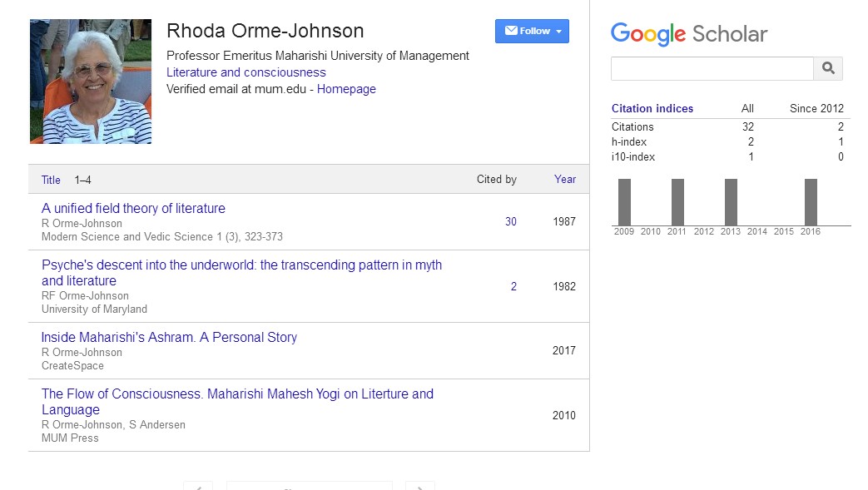Image resolution: width=868 pixels, height=490 pixels.
Task: Visit the Homepage link
Action: pos(346,89)
